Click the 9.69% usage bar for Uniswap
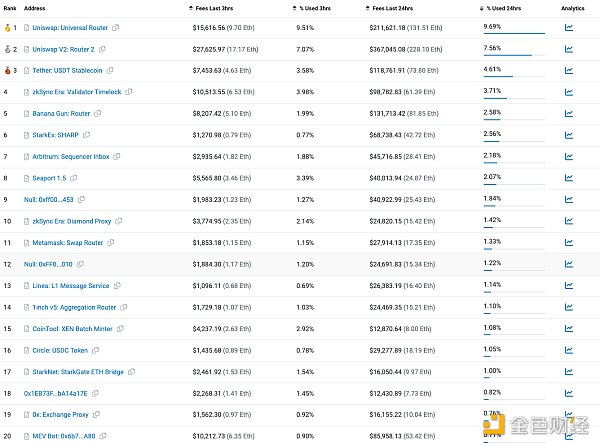 coord(514,33)
